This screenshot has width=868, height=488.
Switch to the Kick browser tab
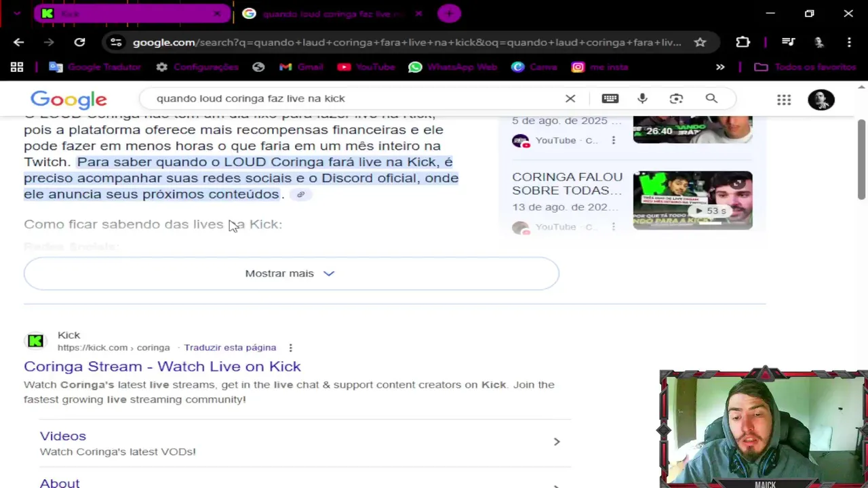(x=132, y=14)
